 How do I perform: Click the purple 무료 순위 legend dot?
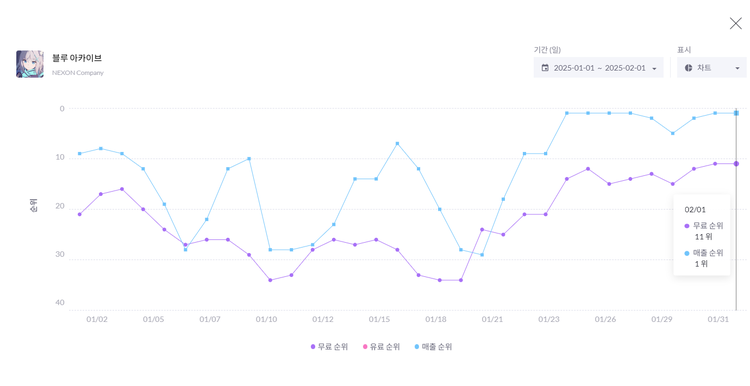coord(313,347)
